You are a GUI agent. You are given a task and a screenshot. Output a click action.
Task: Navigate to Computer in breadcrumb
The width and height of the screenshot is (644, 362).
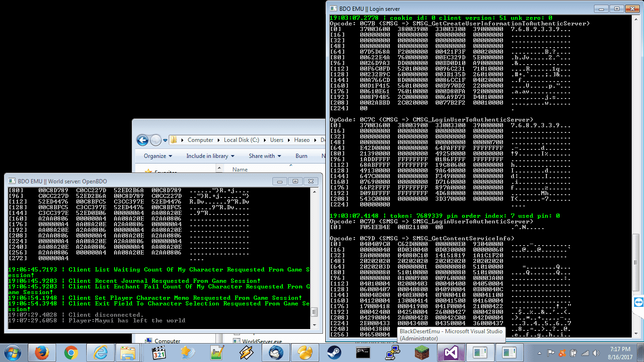pos(200,140)
